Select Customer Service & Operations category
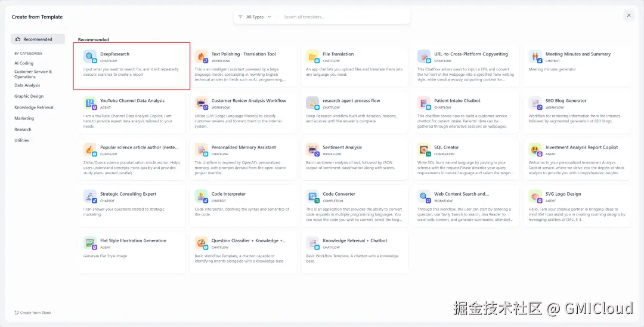The image size is (644, 327). tap(33, 75)
